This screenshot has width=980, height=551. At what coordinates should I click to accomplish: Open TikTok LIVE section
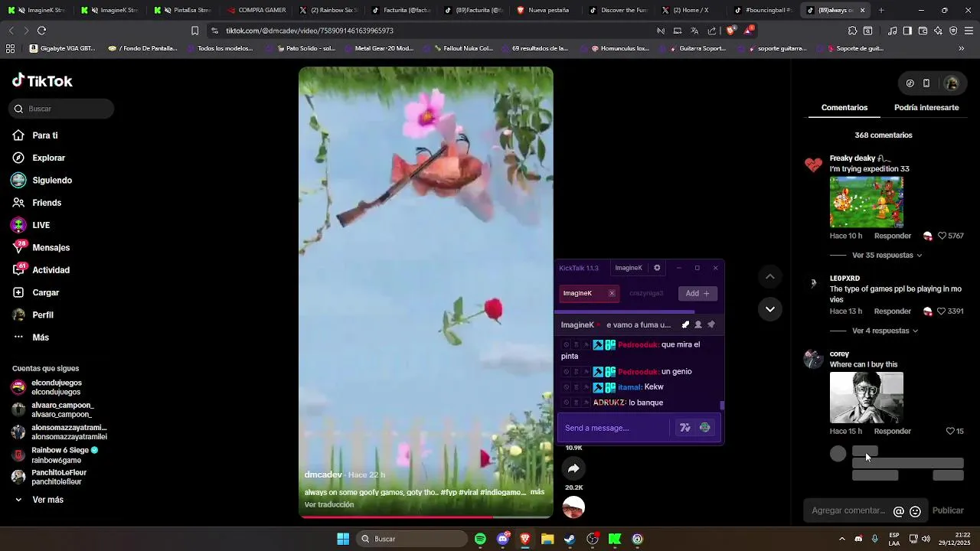[31, 225]
